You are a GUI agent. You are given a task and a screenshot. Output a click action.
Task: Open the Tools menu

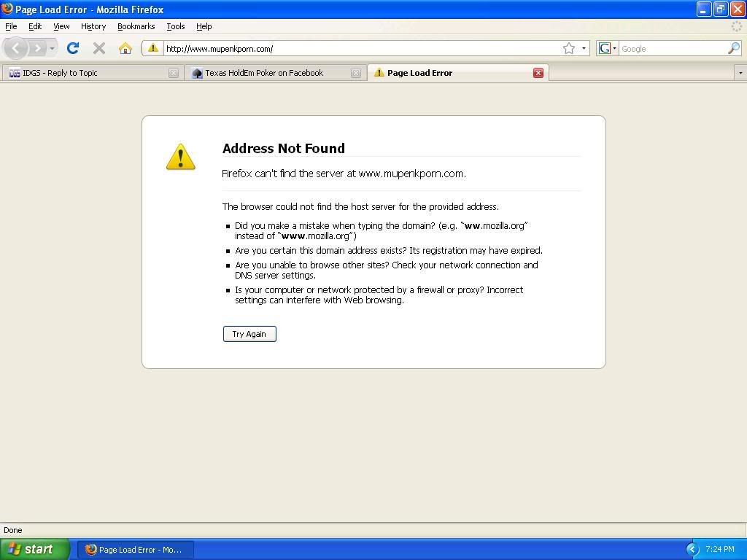(x=176, y=27)
